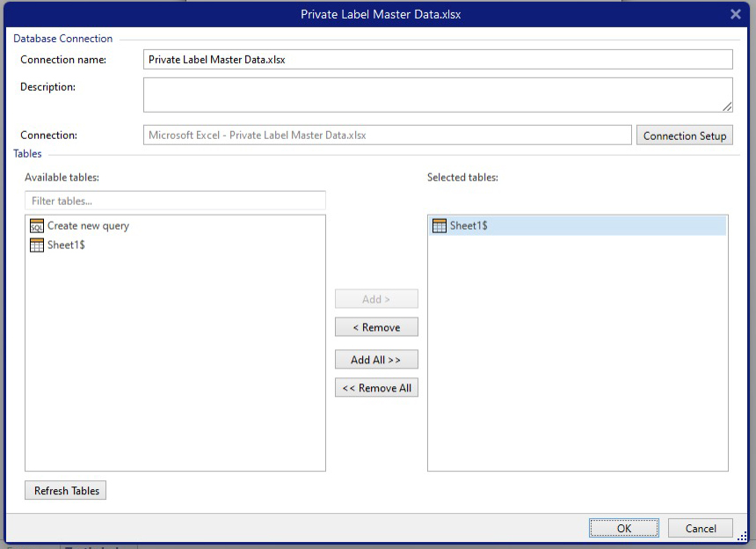
Task: Add all tables with Add All >>
Action: pos(376,360)
